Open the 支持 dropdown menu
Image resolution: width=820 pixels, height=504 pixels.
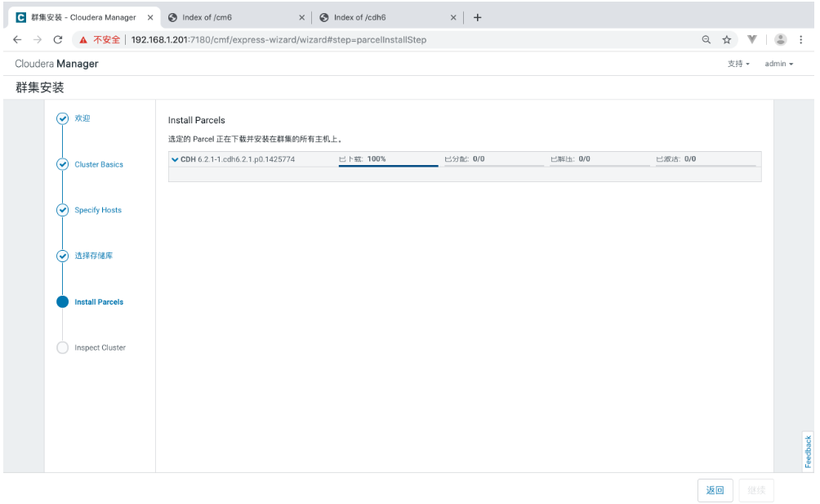tap(738, 64)
